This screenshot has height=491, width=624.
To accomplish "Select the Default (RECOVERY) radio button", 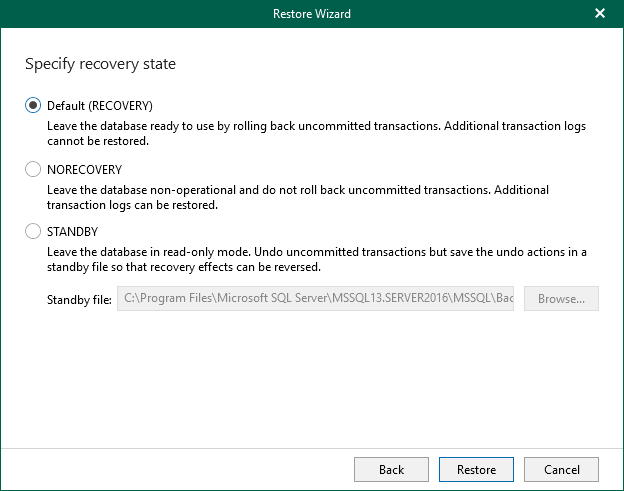I will point(33,105).
